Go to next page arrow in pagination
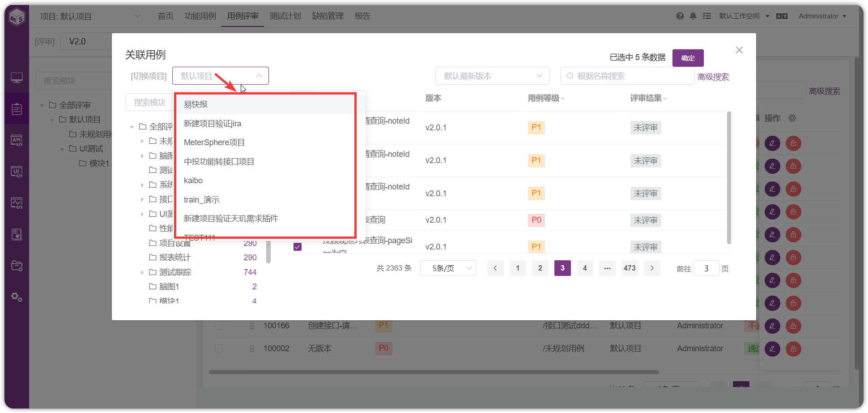Screen dimensions: 868x413 [652, 268]
